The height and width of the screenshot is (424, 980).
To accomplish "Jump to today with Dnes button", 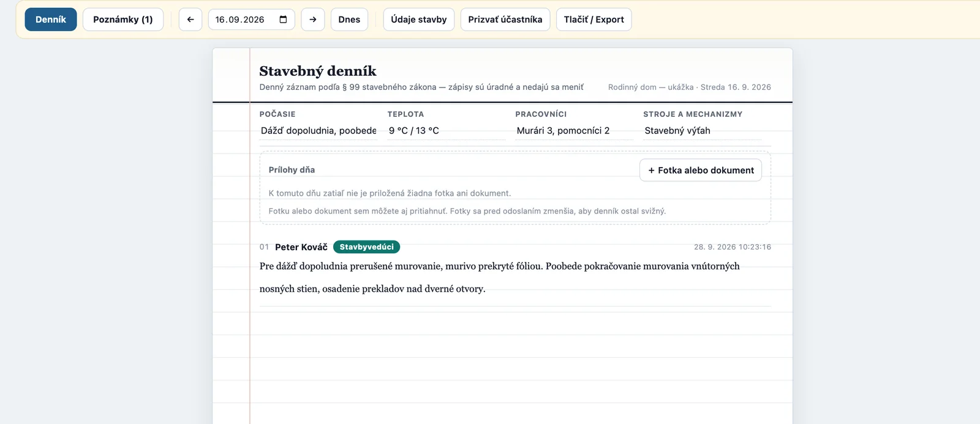I will point(349,20).
